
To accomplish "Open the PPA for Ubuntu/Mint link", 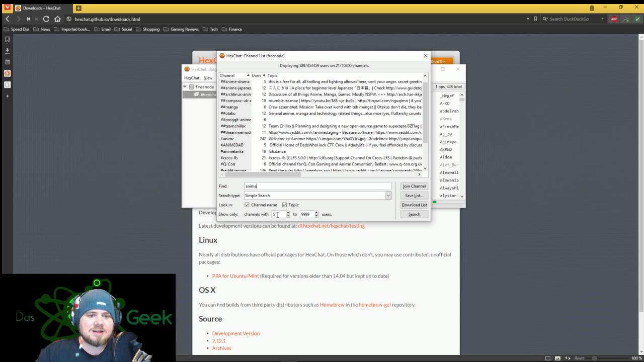I will point(235,276).
